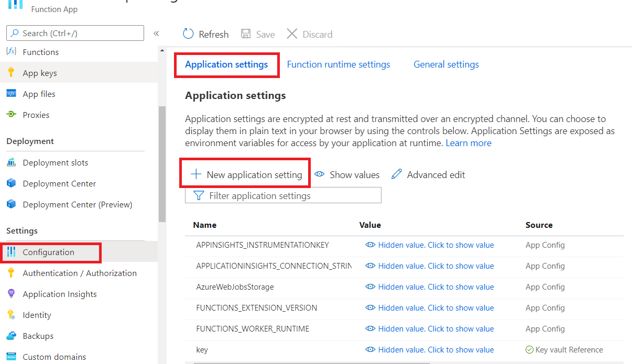
Task: Open Application Insights bulb icon
Action: pyautogui.click(x=11, y=294)
